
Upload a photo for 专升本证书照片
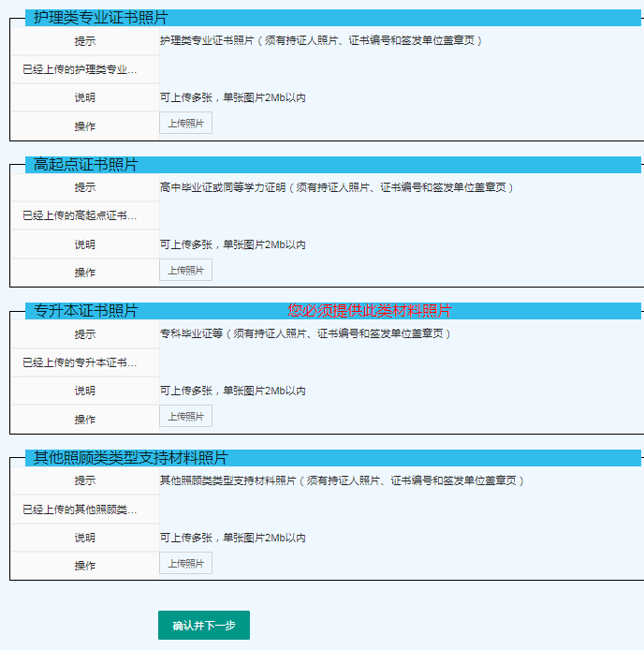pyautogui.click(x=185, y=416)
